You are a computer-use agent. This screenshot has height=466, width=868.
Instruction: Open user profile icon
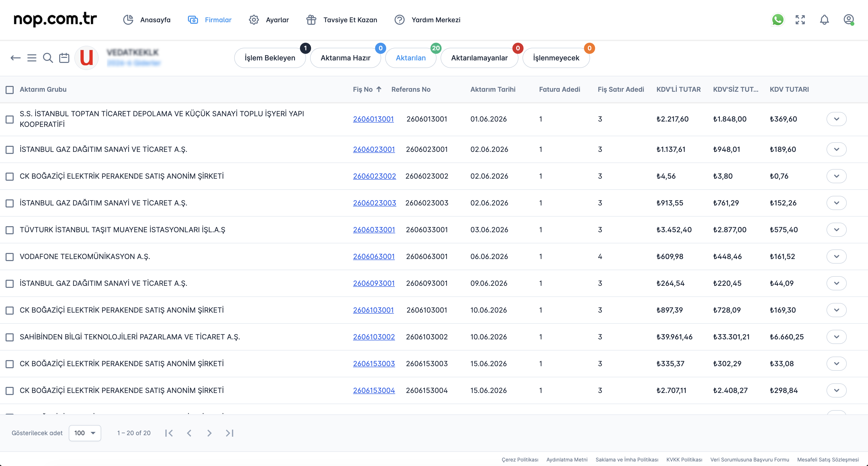pos(849,20)
